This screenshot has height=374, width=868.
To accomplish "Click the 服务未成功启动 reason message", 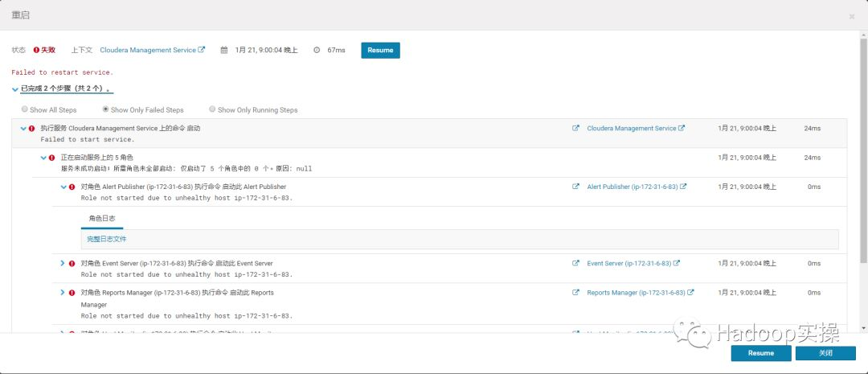I will pos(186,168).
